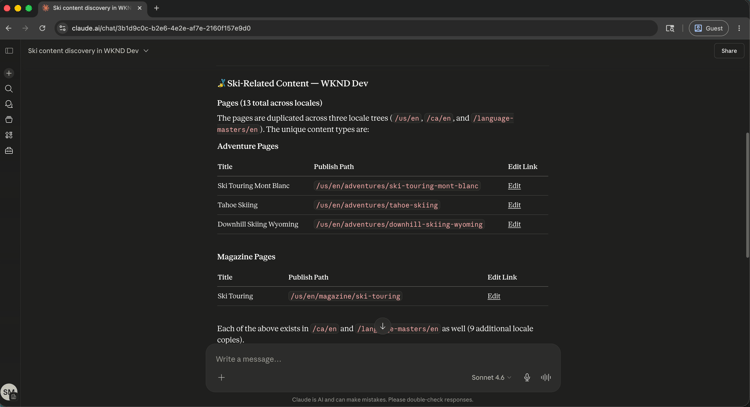750x407 pixels.
Task: Click site info icon in address bar
Action: click(63, 28)
